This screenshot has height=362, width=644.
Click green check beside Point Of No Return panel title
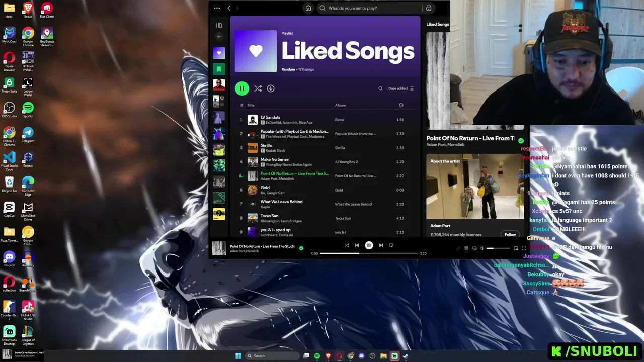click(x=521, y=141)
